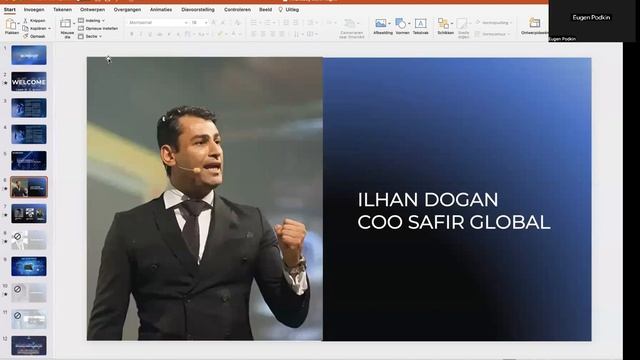The image size is (640, 360).
Task: Select the speaker photo on the slide
Action: (x=204, y=199)
